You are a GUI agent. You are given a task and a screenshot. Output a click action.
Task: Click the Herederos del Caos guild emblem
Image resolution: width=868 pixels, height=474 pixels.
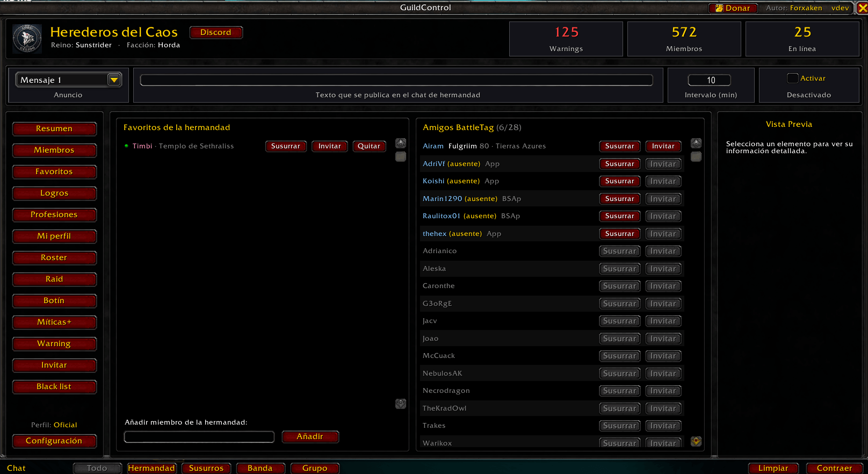[x=27, y=39]
